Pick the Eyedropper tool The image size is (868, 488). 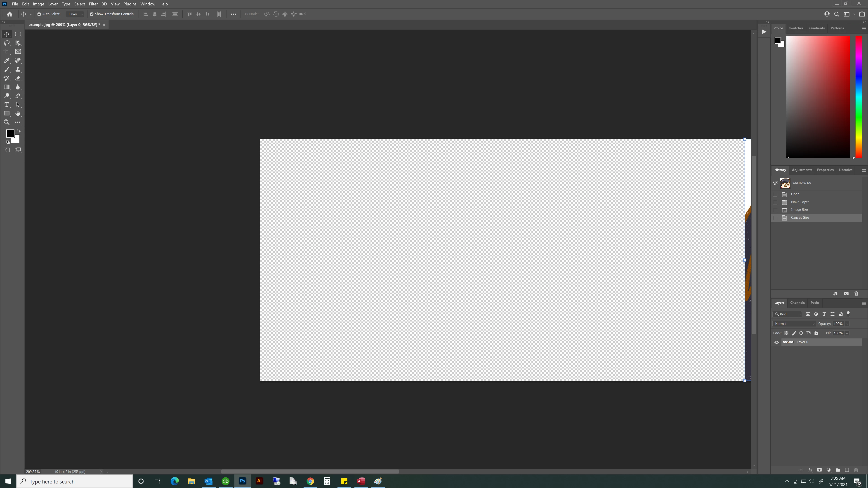coord(7,61)
